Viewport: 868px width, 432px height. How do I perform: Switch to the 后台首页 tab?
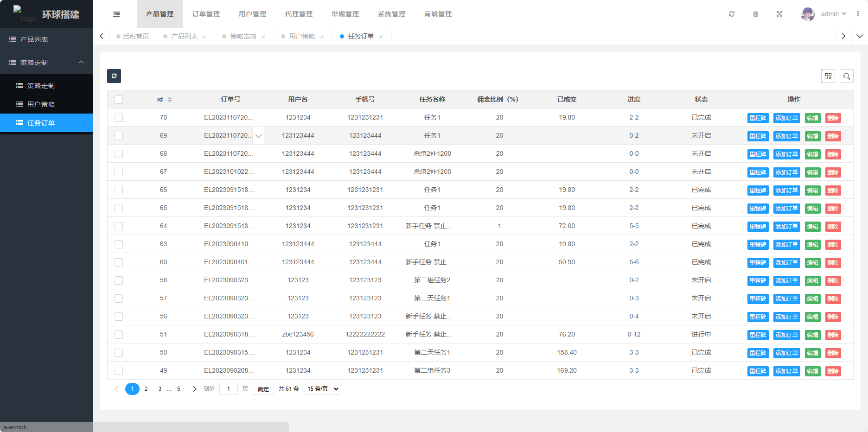[x=133, y=36]
